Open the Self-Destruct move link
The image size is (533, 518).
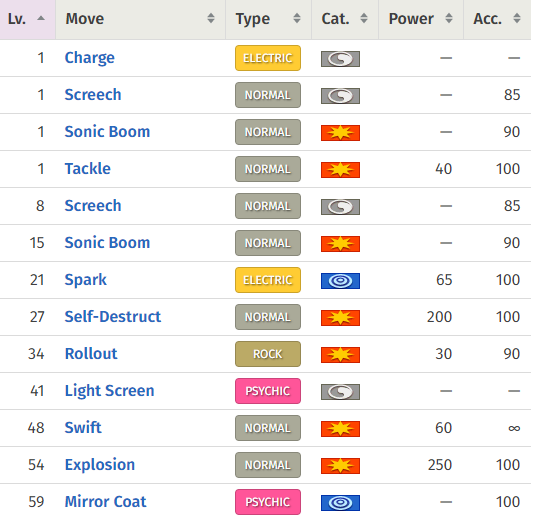coord(113,317)
